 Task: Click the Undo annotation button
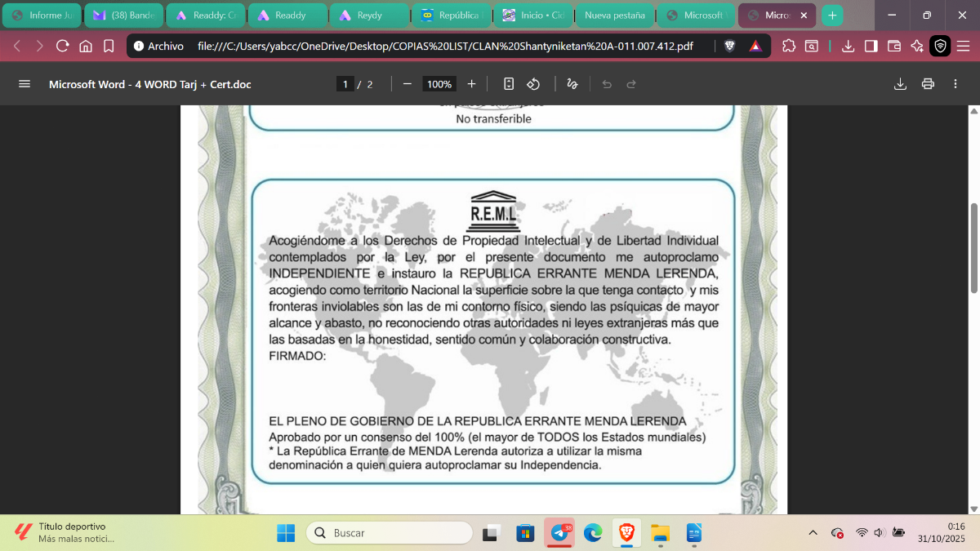pos(607,83)
